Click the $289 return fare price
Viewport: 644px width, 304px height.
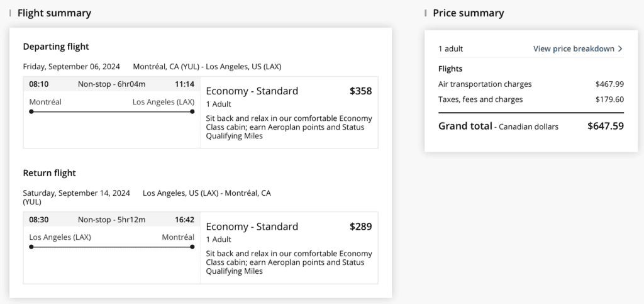[x=360, y=227]
